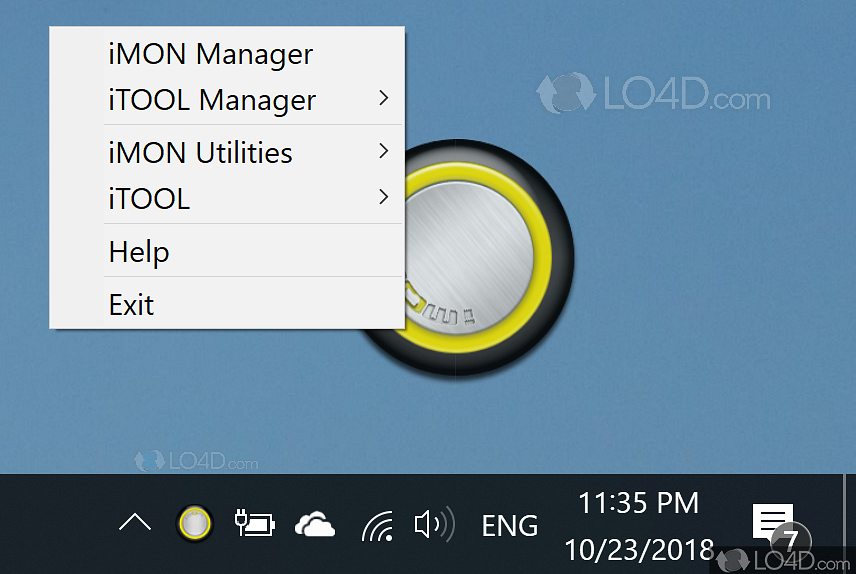Open iMON Manager from the context menu
Image resolution: width=856 pixels, height=574 pixels.
[x=227, y=54]
